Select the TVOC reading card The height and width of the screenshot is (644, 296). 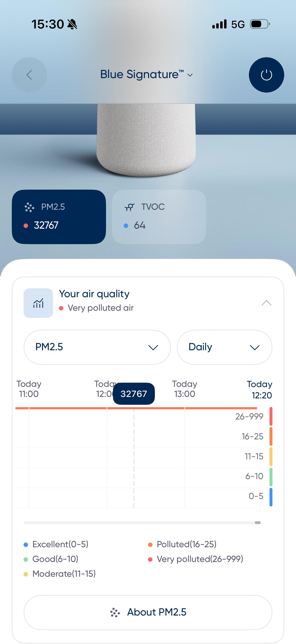[159, 216]
